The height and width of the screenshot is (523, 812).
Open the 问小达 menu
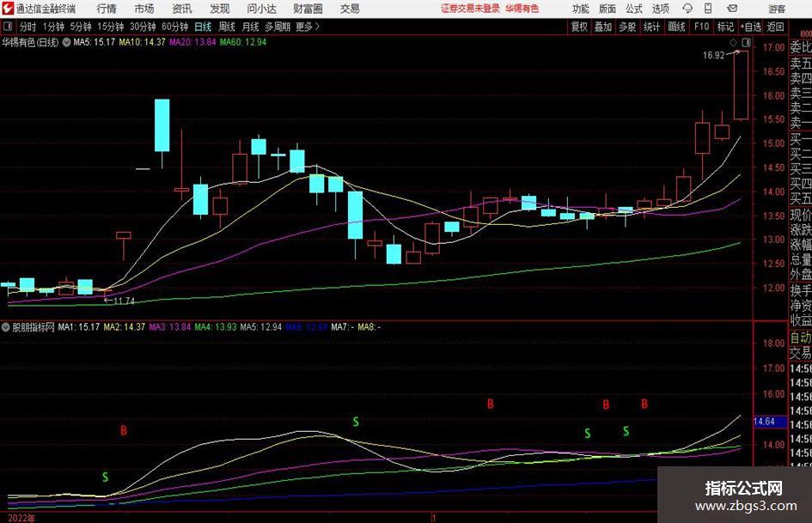click(x=261, y=9)
